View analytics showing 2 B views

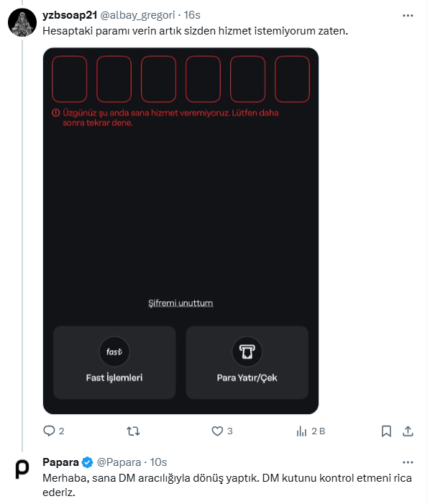[311, 431]
